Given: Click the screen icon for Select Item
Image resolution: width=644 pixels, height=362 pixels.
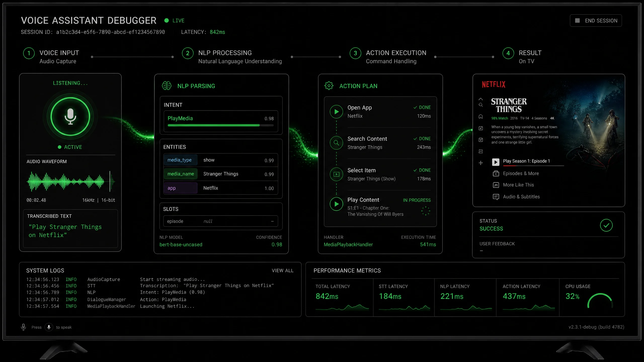Looking at the screenshot, I should (x=336, y=174).
